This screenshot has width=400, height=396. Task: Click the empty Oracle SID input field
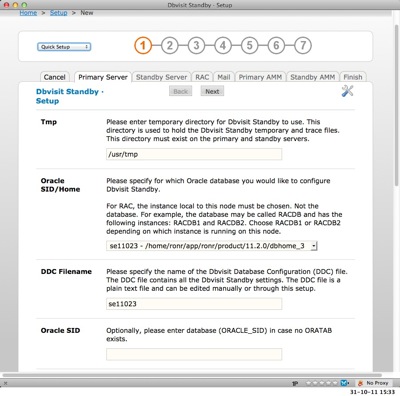tap(194, 354)
